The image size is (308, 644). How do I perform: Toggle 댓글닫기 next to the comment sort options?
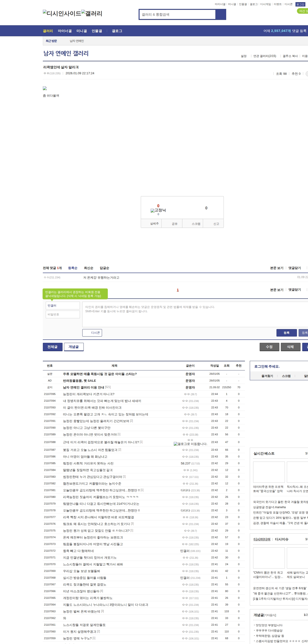(295, 268)
